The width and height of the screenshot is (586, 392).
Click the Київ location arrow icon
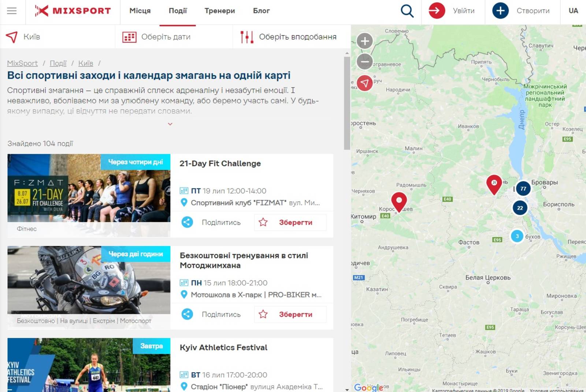[x=12, y=37]
